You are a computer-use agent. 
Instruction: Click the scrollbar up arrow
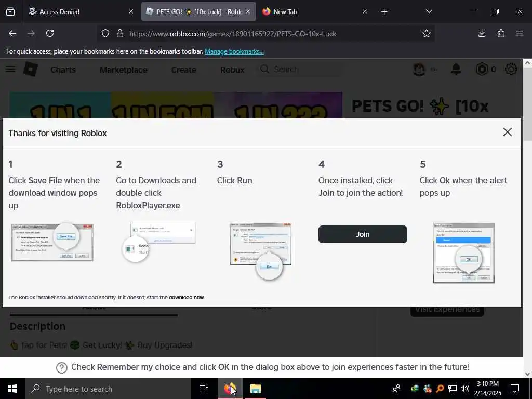[x=527, y=63]
